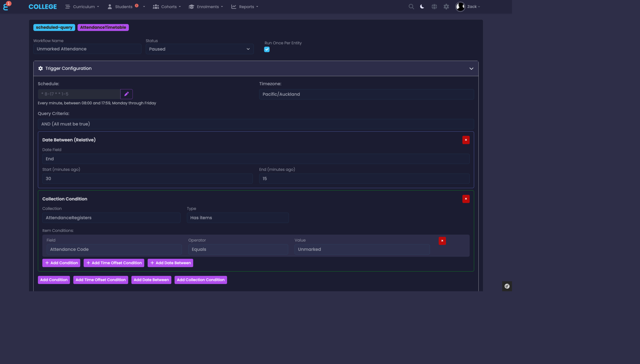
Task: Open the Reports menu
Action: coord(244,7)
